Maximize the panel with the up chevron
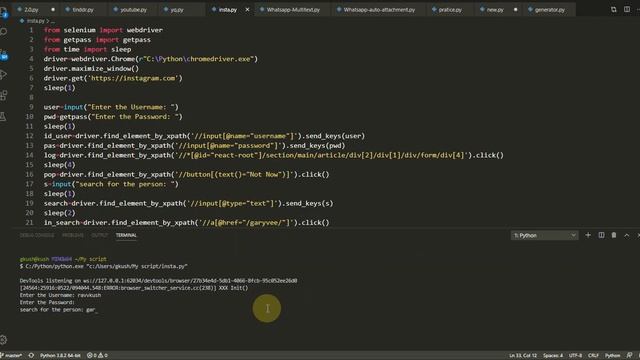The height and width of the screenshot is (360, 640). 627,236
